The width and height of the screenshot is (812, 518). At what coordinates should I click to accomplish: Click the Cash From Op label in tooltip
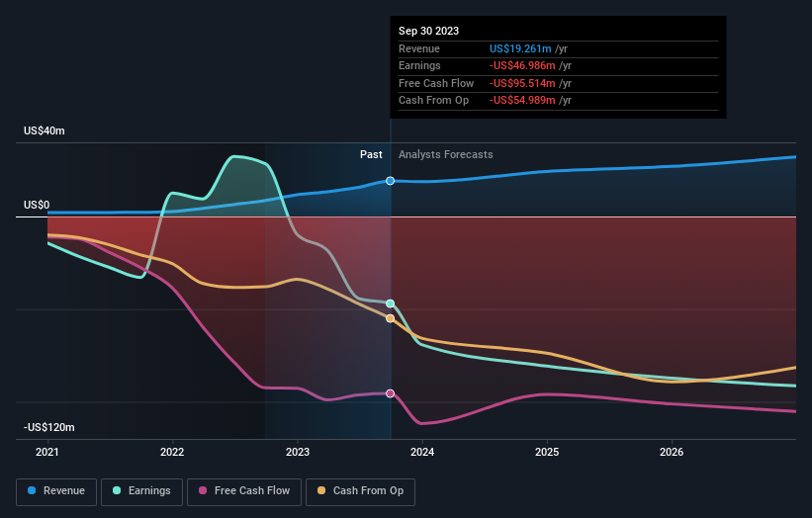[x=433, y=101]
